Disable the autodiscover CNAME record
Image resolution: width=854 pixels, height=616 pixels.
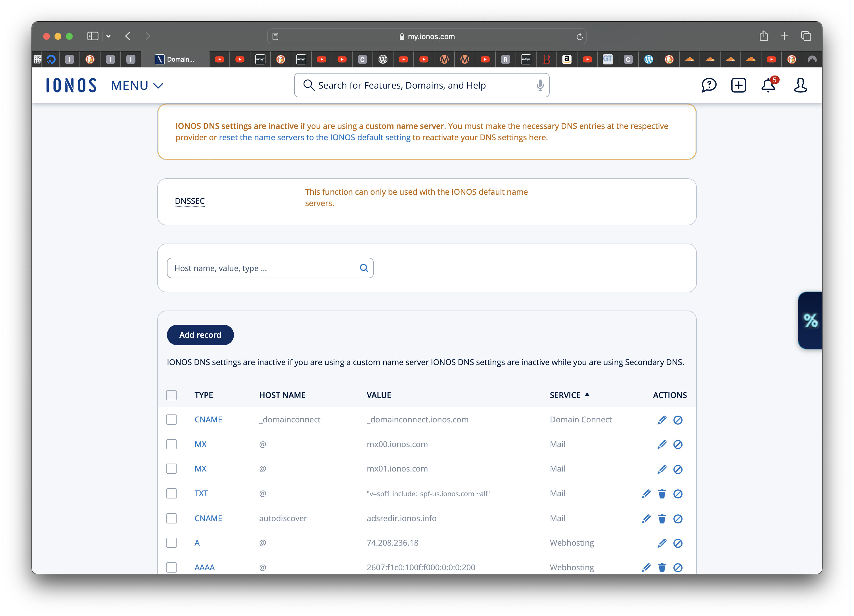[677, 518]
